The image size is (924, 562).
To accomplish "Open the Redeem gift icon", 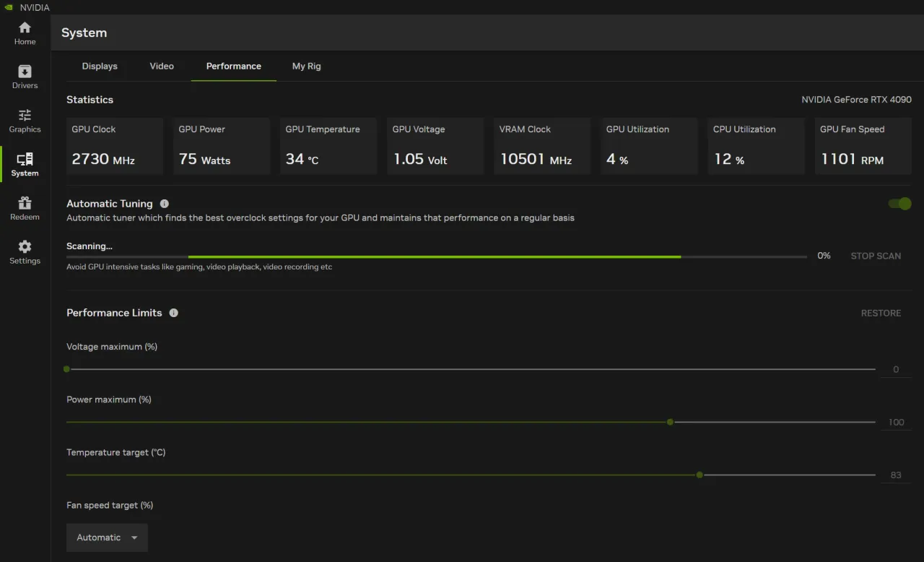I will click(x=25, y=208).
